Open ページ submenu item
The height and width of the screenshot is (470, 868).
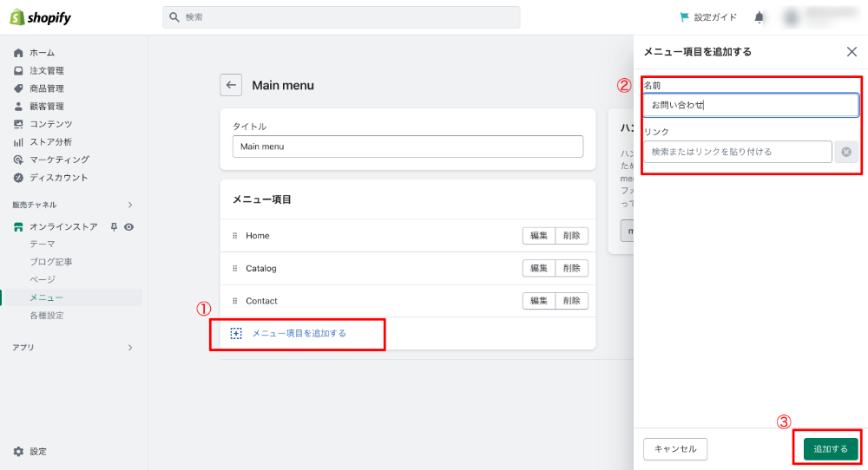[43, 279]
